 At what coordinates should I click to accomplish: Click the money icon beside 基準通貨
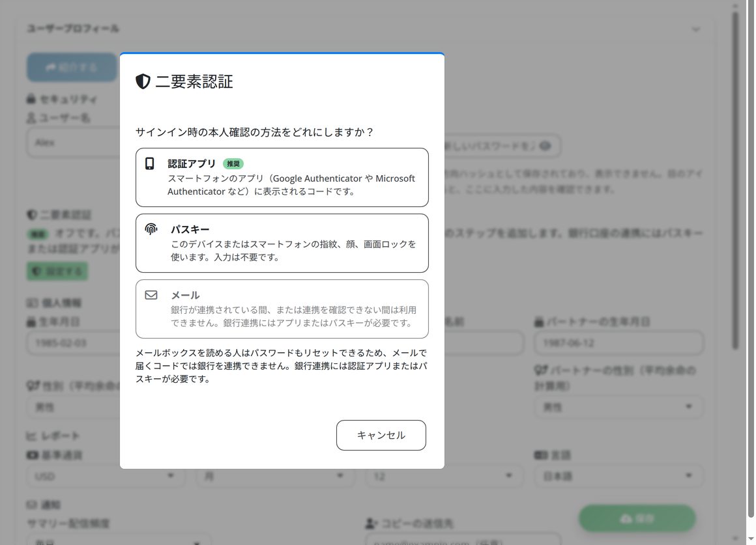[33, 455]
